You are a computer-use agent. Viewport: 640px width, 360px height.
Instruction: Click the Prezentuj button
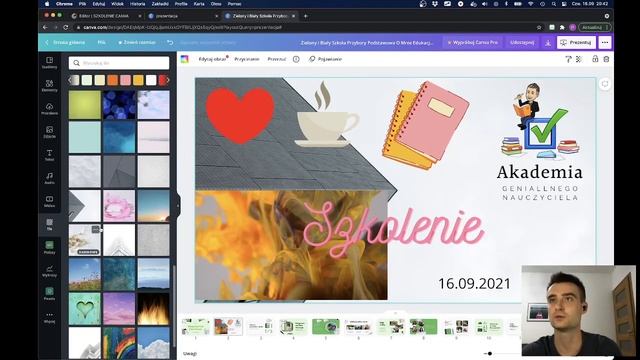coord(576,42)
